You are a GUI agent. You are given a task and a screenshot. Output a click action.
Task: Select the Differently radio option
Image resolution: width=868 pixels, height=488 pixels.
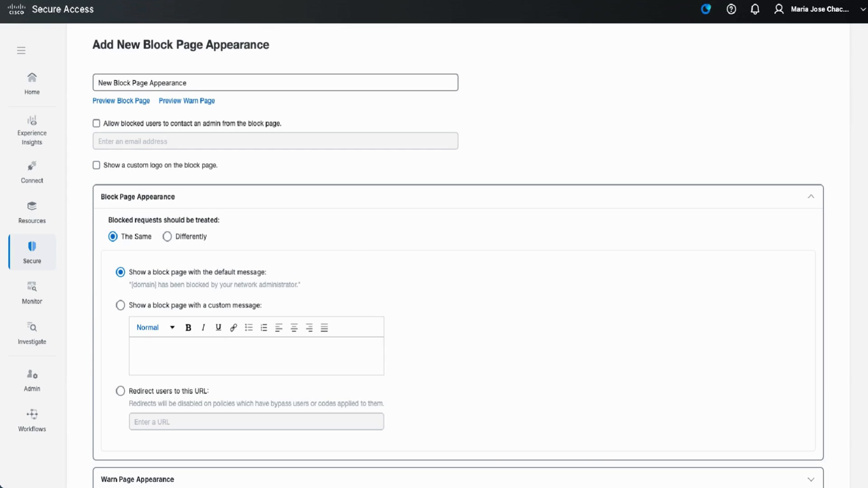[167, 236]
